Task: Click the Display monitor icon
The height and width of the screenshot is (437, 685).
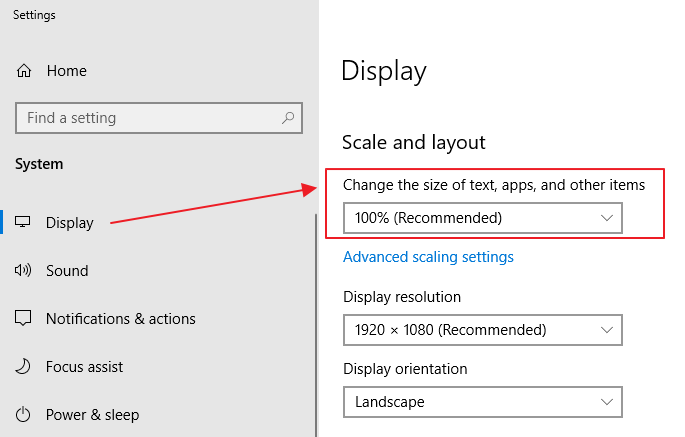Action: (x=24, y=222)
